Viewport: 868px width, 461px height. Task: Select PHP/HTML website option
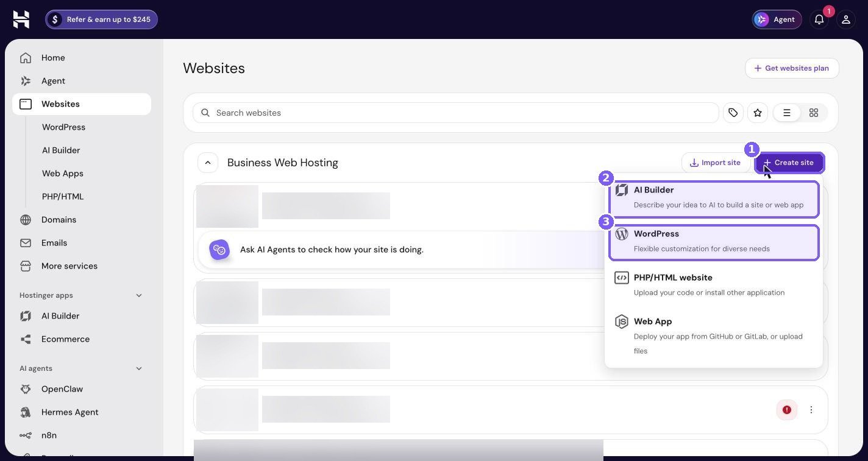click(x=714, y=285)
